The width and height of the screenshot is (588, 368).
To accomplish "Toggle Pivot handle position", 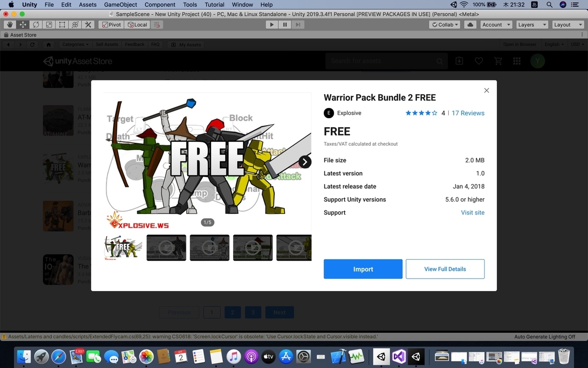I will pos(111,25).
